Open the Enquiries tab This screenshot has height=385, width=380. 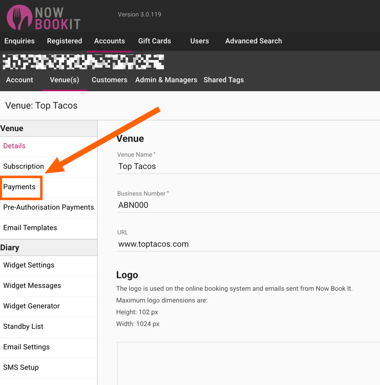[19, 41]
